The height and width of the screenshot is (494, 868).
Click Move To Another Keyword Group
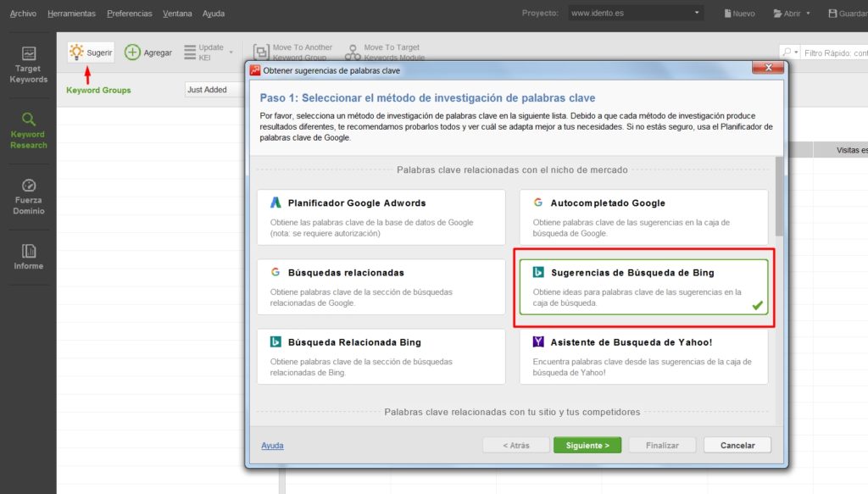tap(292, 53)
